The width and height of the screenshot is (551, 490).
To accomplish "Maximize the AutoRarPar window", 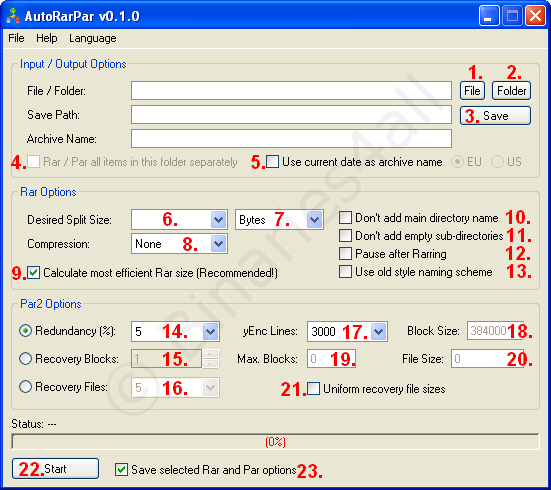I will (x=512, y=16).
